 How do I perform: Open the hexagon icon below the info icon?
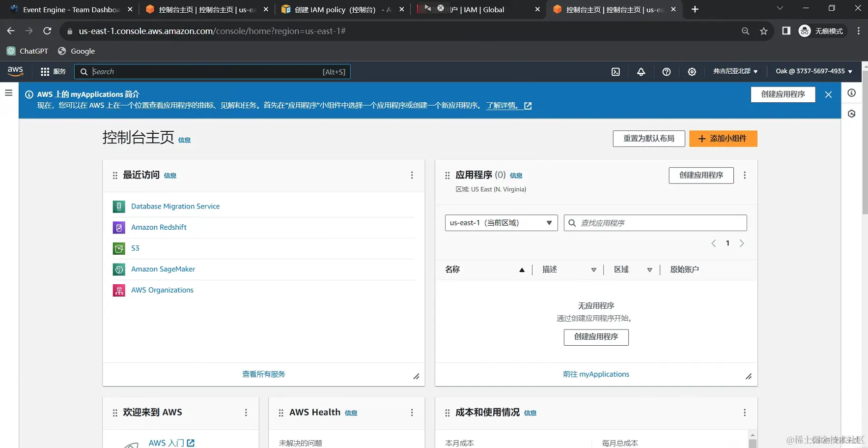point(852,114)
